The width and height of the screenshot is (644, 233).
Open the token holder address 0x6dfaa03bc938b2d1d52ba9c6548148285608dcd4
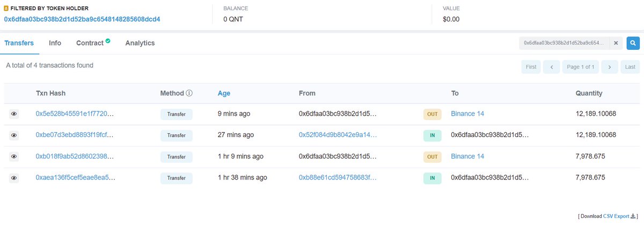point(82,19)
